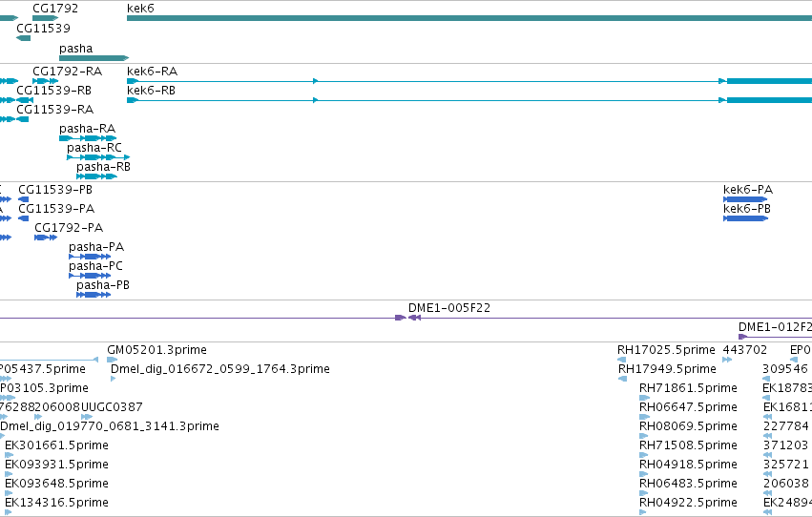Viewport: 812px width, 517px height.
Task: Click the pasha-PC protein feature
Action: [90, 276]
